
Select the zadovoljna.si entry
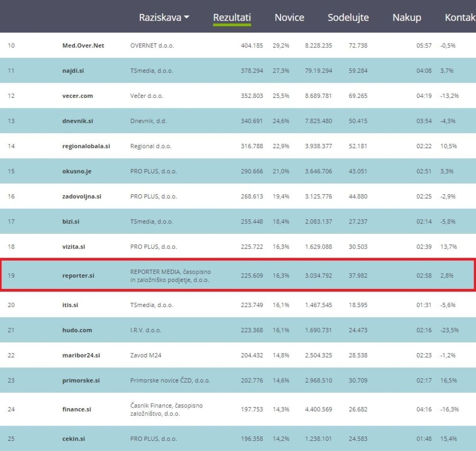[x=82, y=197]
